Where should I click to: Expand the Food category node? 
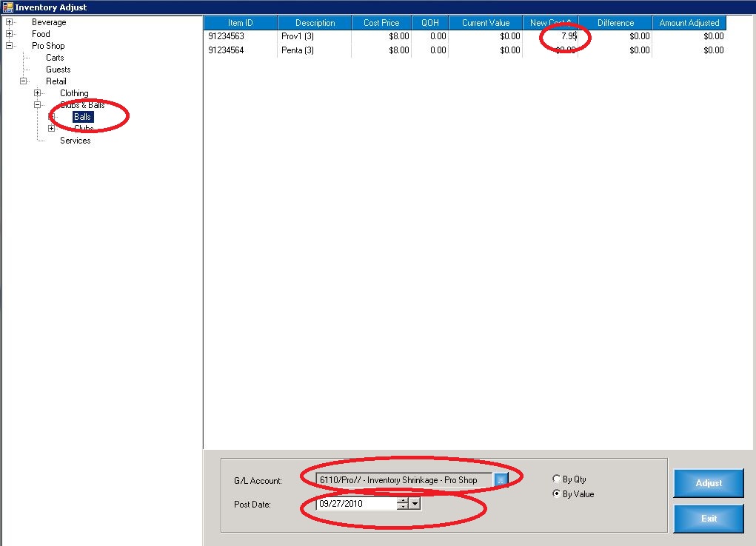pyautogui.click(x=9, y=34)
